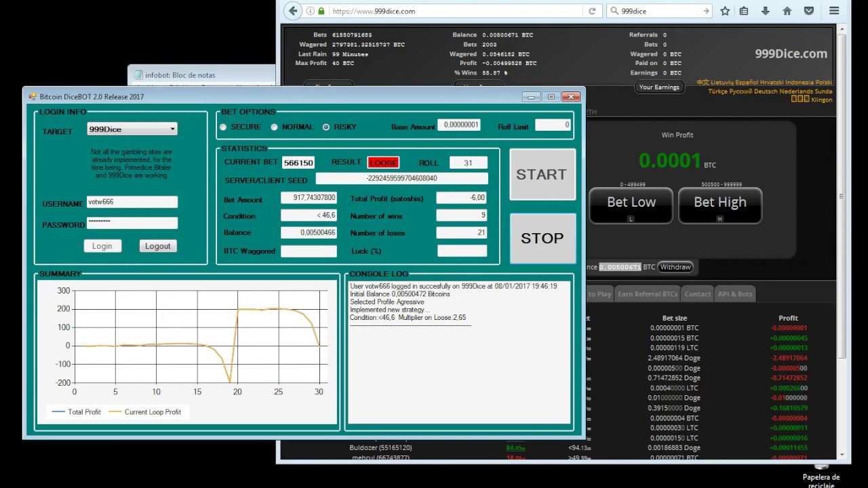Select the SECURE betting profile
This screenshot has width=868, height=488.
pos(223,127)
